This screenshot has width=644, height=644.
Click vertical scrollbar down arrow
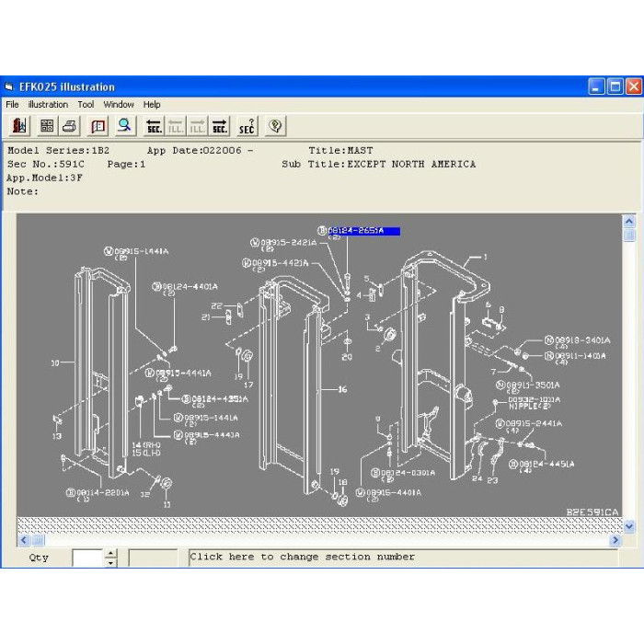pyautogui.click(x=628, y=526)
